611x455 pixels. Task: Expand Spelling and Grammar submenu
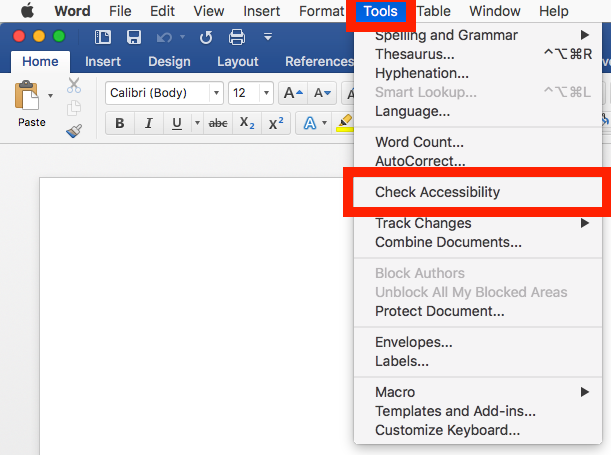(478, 35)
